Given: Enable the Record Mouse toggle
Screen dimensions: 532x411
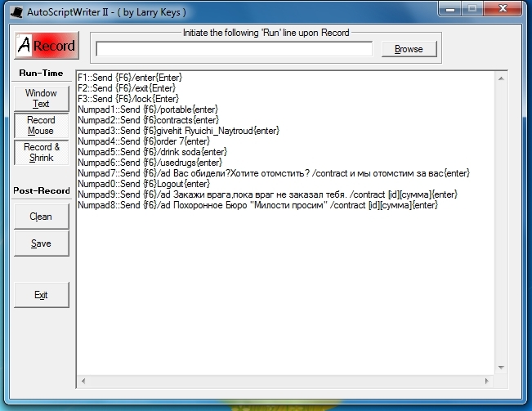Looking at the screenshot, I should [41, 126].
